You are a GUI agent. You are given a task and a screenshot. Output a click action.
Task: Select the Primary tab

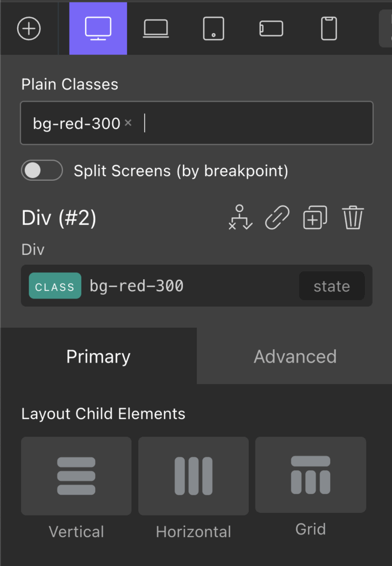click(x=98, y=356)
